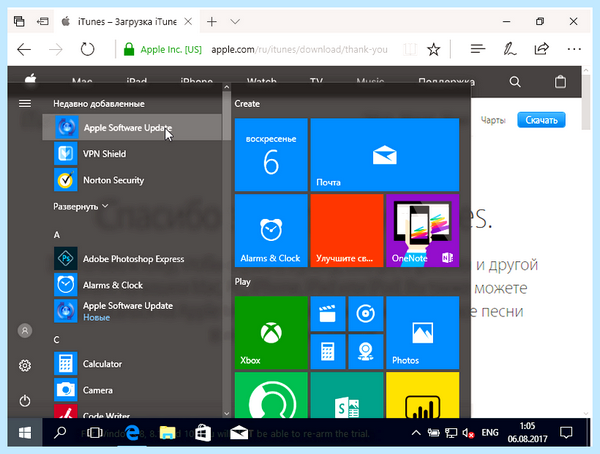The height and width of the screenshot is (454, 600).
Task: Click the muted volume tray icon
Action: coord(468,433)
